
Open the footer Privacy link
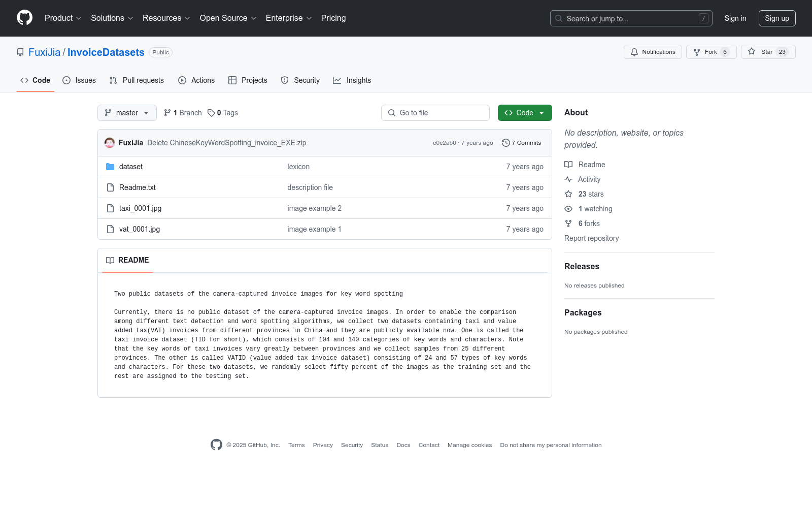click(323, 445)
